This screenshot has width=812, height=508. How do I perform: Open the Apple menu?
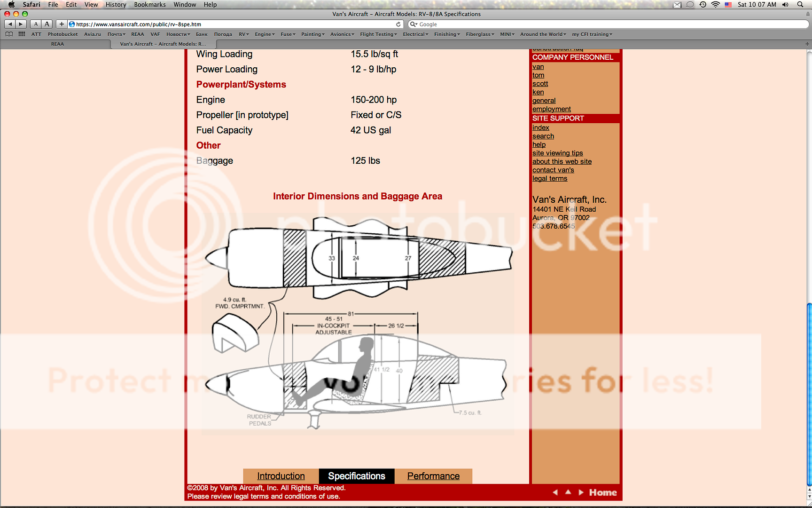coord(12,4)
